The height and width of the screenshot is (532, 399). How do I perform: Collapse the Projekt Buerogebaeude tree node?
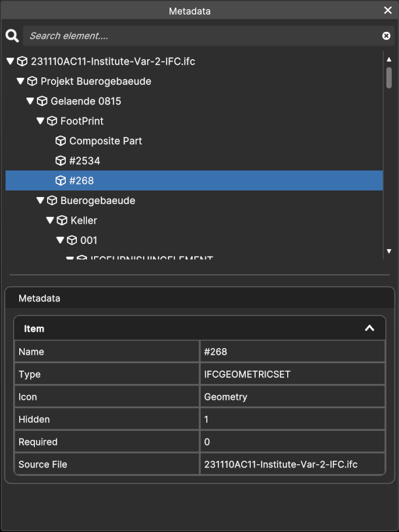(20, 81)
